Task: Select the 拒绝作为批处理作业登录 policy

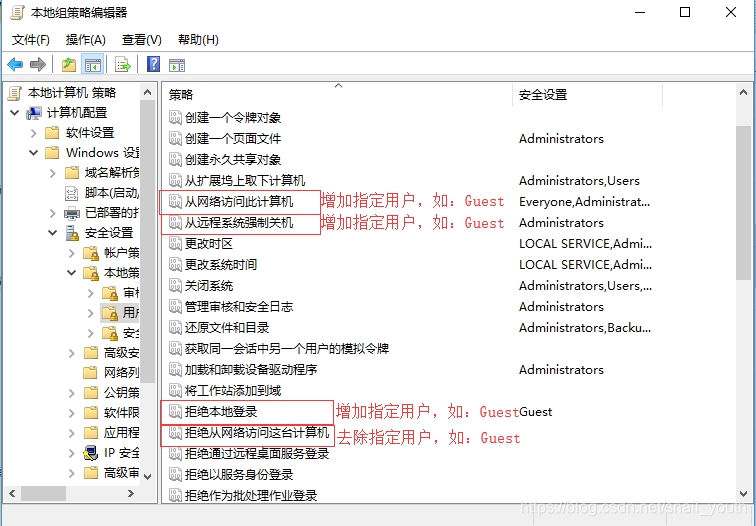Action: tap(251, 496)
